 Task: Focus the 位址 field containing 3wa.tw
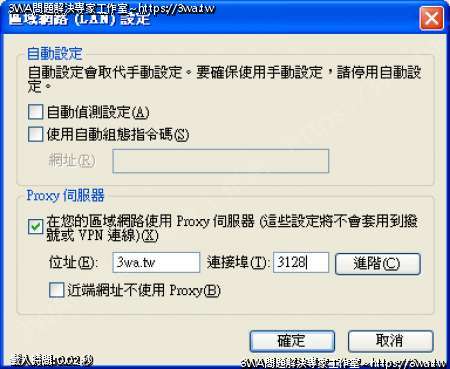(x=156, y=263)
